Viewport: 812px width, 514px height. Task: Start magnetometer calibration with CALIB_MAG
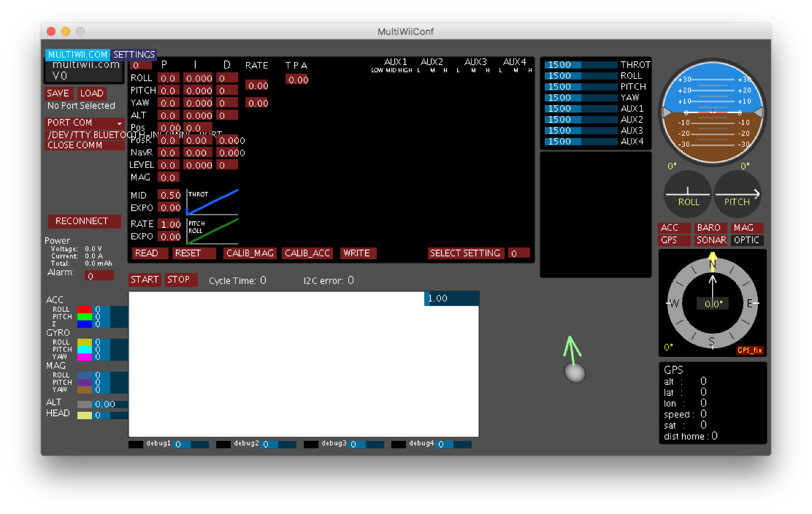pyautogui.click(x=250, y=253)
